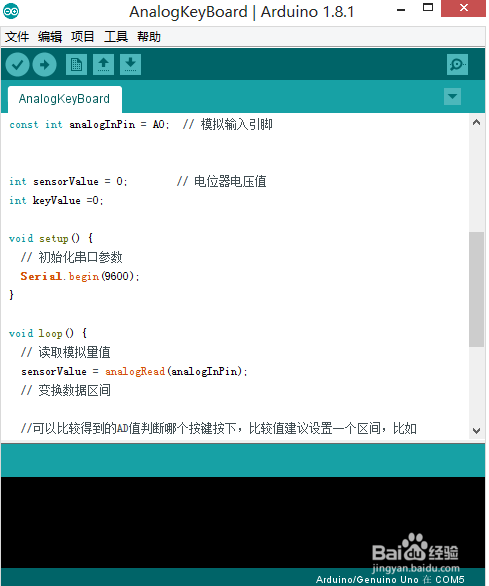Click the comment '// 读取模拟量值'
The image size is (489, 586).
[x=65, y=352]
